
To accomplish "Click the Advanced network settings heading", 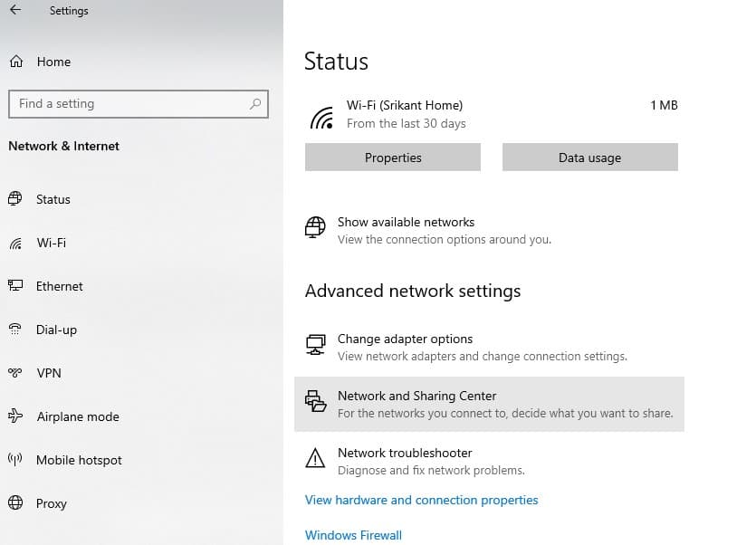I will tap(413, 291).
